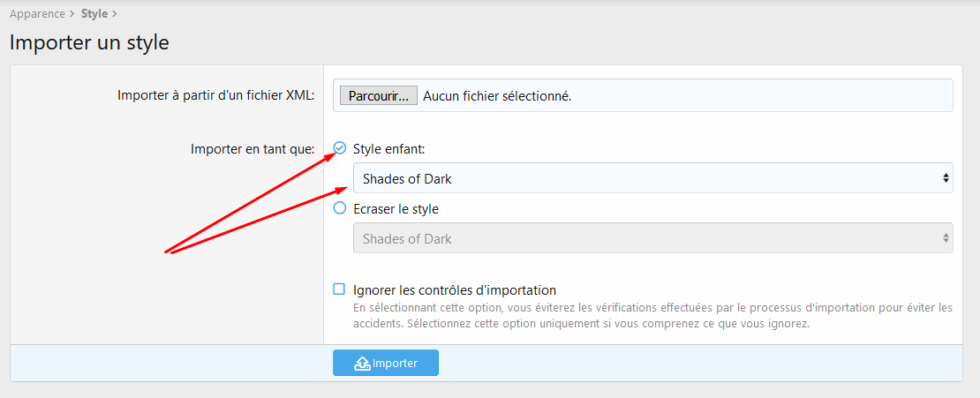Navigate to the Style breadcrumb
Viewport: 980px width, 398px height.
94,14
